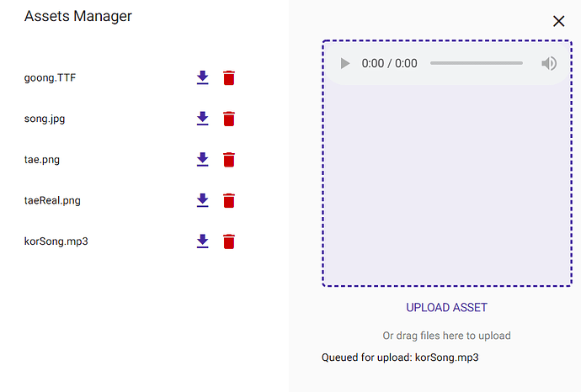
Task: Download the tae.png image
Action: 202,159
